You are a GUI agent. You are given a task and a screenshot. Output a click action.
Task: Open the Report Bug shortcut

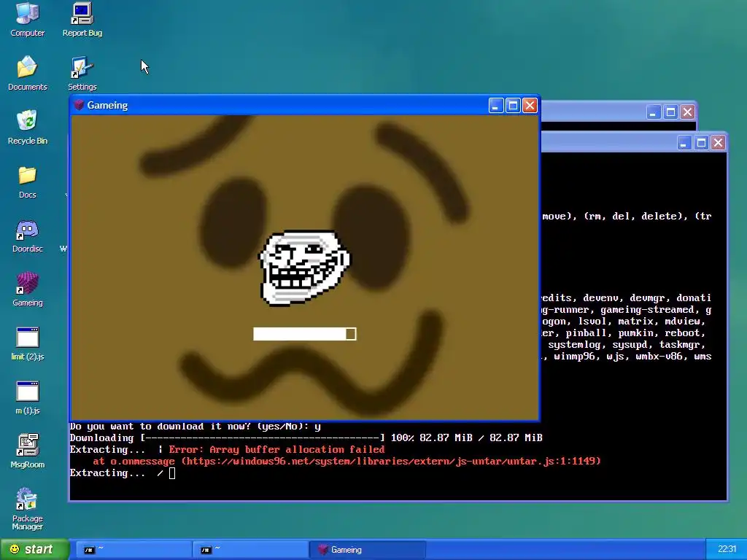pos(82,19)
